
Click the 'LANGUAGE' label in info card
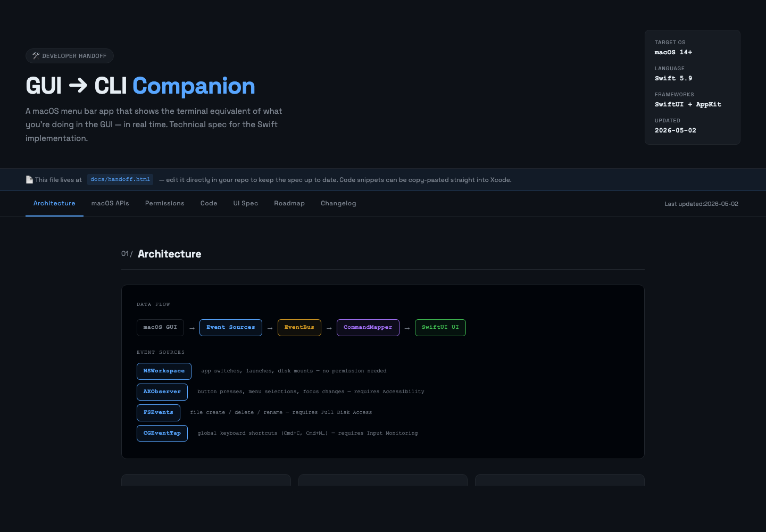[670, 69]
